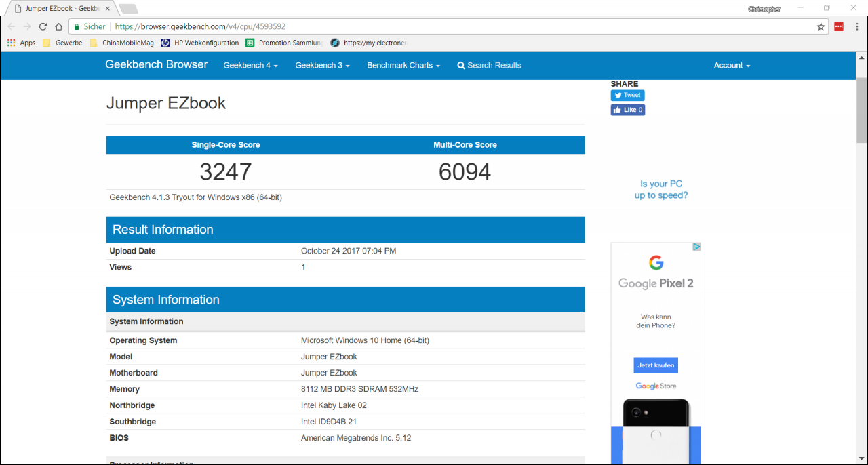Open the my.electroneum bookmark

coord(369,43)
